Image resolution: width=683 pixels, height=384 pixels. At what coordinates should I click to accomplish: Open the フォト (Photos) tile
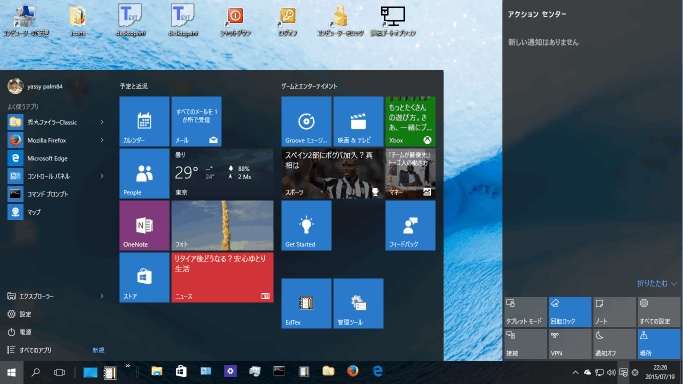click(223, 226)
